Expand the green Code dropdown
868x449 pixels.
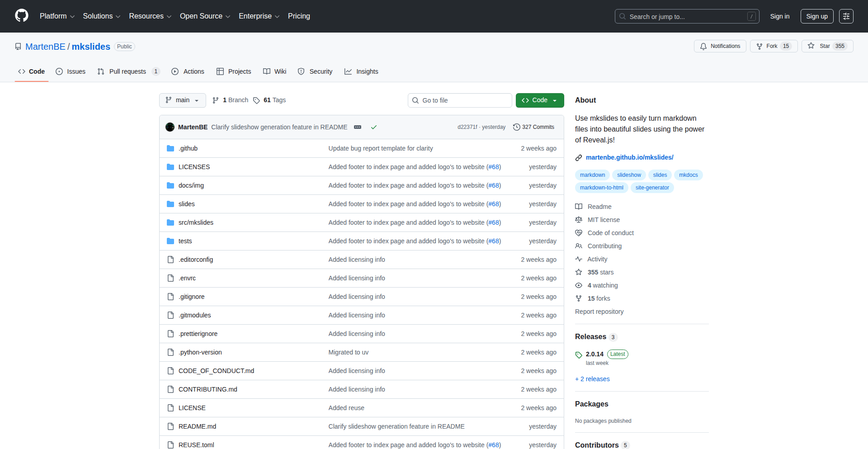539,100
